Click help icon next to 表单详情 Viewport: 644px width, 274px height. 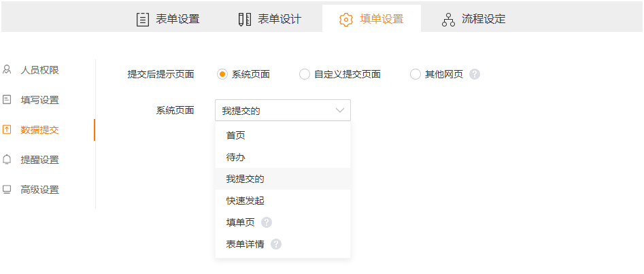click(x=276, y=244)
